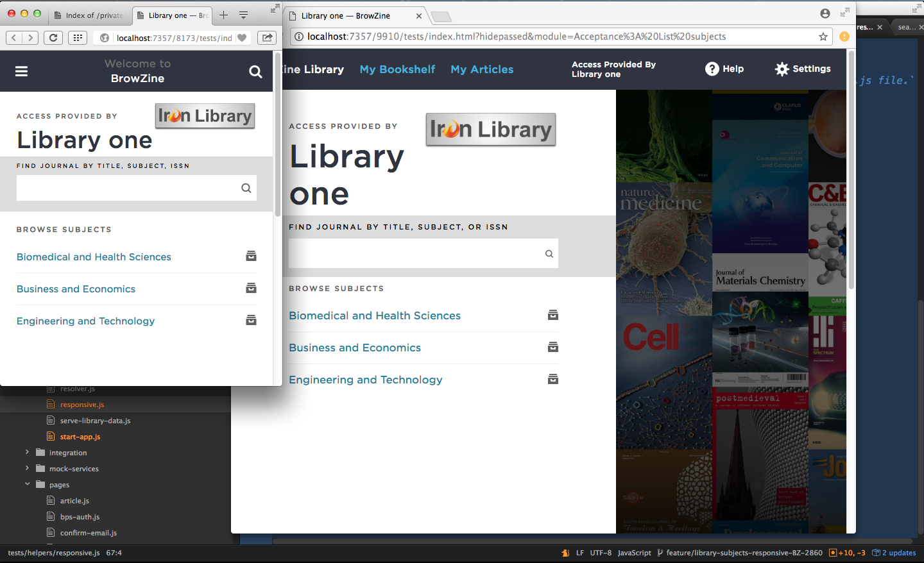Switch to Index of /private tab
Image resolution: width=924 pixels, height=563 pixels.
(x=89, y=15)
